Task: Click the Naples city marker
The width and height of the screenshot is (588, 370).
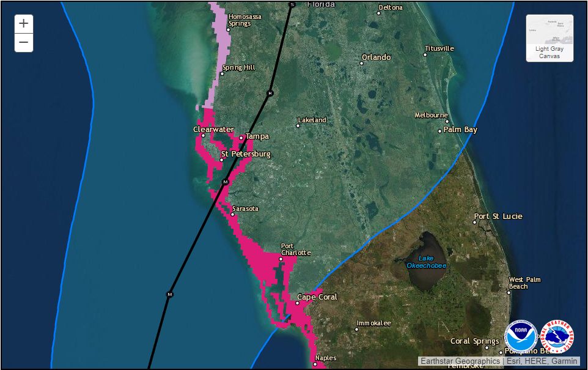Action: click(315, 364)
